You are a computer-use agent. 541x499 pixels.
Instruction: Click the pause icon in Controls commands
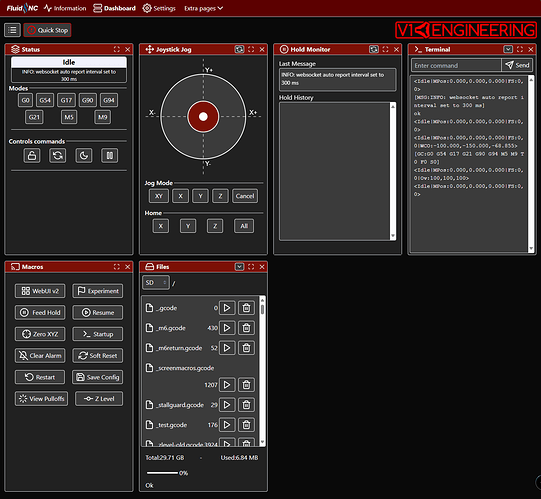[110, 155]
